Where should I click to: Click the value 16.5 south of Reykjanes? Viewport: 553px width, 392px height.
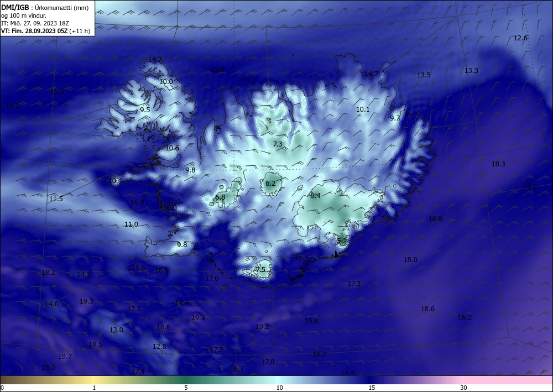click(161, 270)
